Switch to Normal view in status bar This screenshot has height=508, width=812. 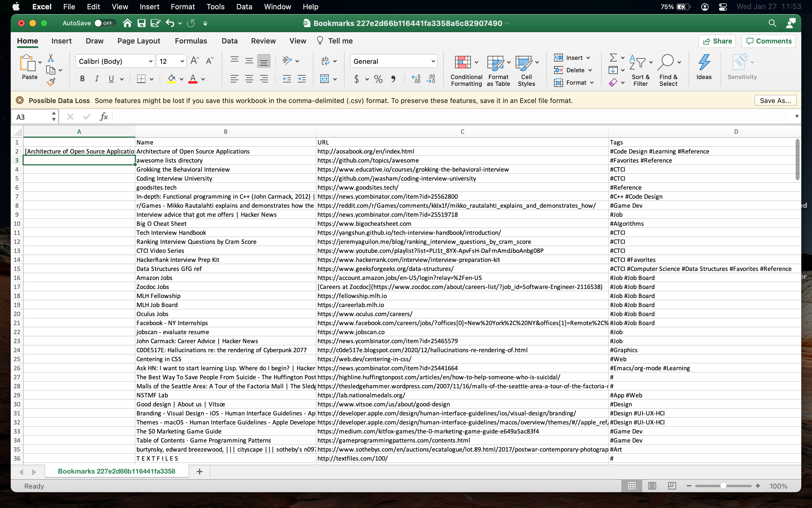pyautogui.click(x=632, y=485)
